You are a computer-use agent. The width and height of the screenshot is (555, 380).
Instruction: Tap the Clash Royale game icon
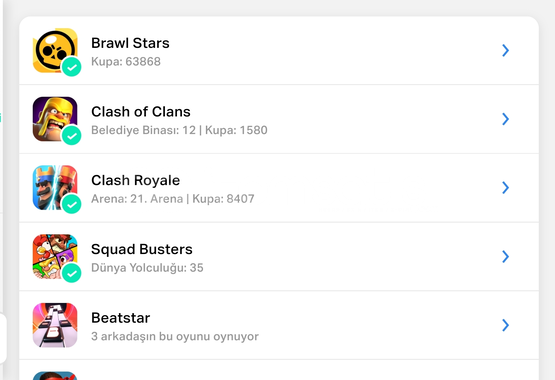(55, 188)
